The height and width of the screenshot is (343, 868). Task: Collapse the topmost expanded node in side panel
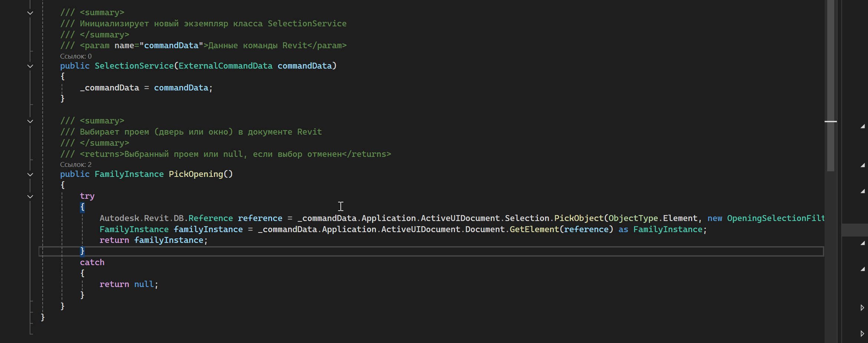point(862,127)
